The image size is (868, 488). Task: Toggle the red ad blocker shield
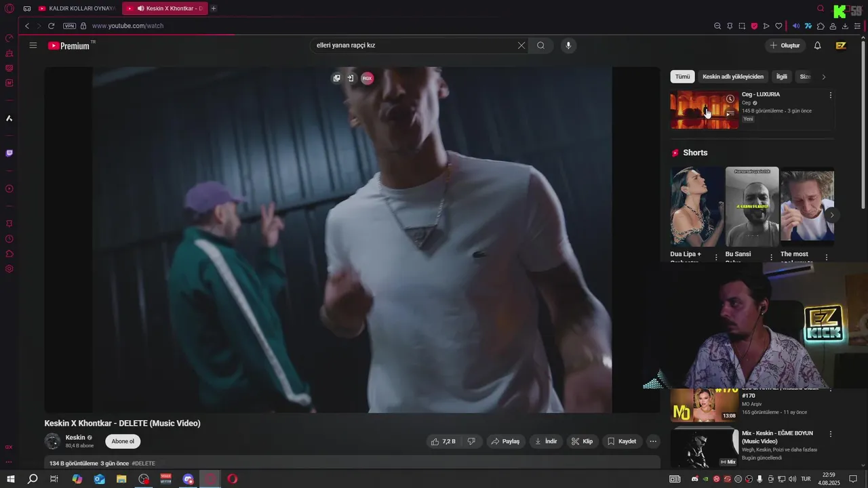pyautogui.click(x=754, y=26)
